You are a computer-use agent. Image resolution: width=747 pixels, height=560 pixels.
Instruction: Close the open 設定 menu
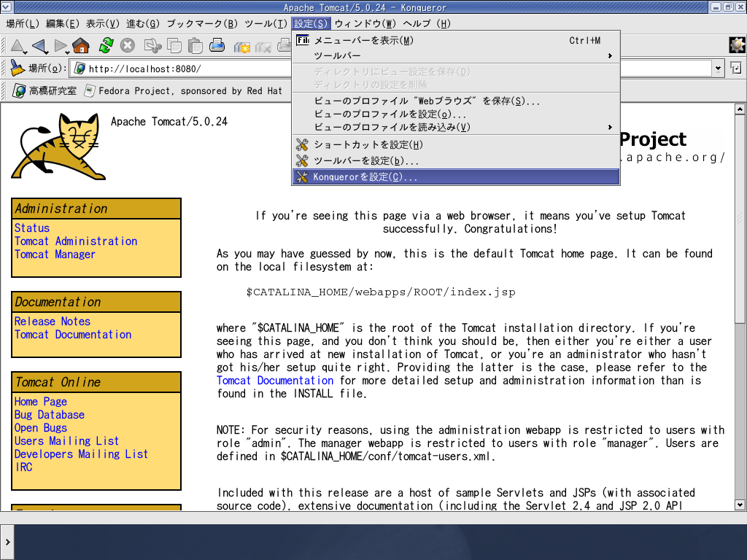pyautogui.click(x=311, y=23)
